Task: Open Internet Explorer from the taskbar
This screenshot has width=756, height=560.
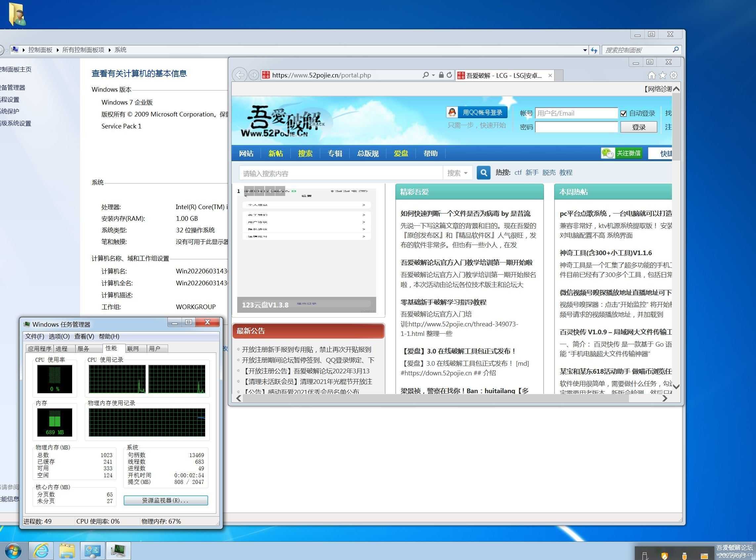Action: coord(41,550)
